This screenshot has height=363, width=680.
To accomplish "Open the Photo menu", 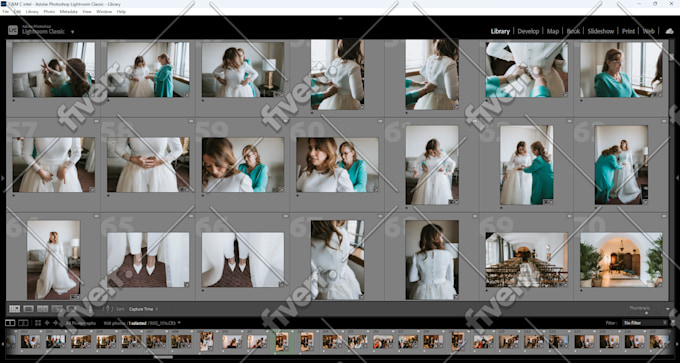I will click(x=49, y=12).
